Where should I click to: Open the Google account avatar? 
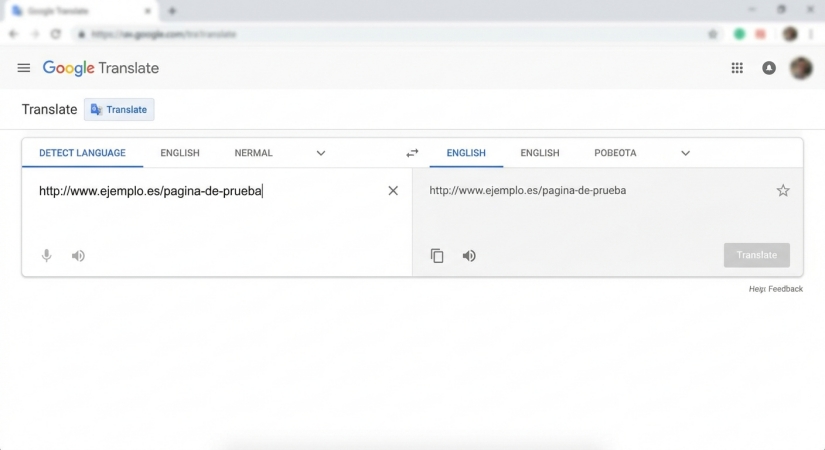point(801,68)
